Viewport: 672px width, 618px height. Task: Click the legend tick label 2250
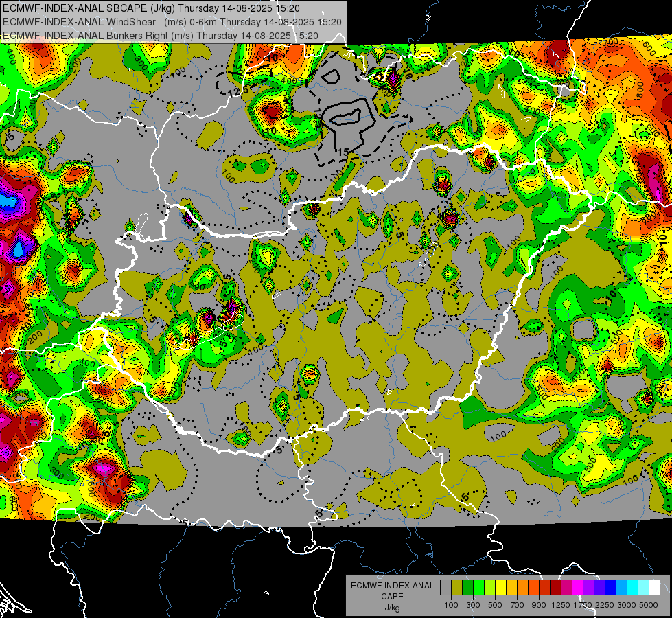click(x=605, y=605)
